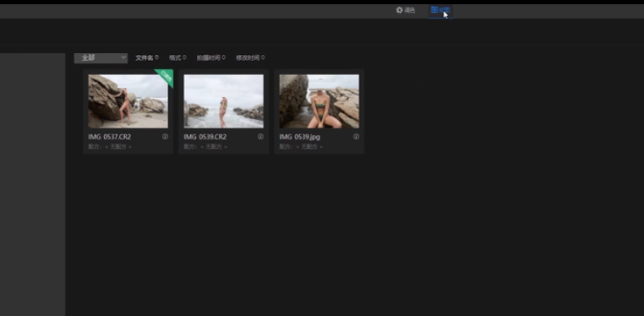
Task: Select the IMG_0539.jpg thumbnail
Action: 319,101
